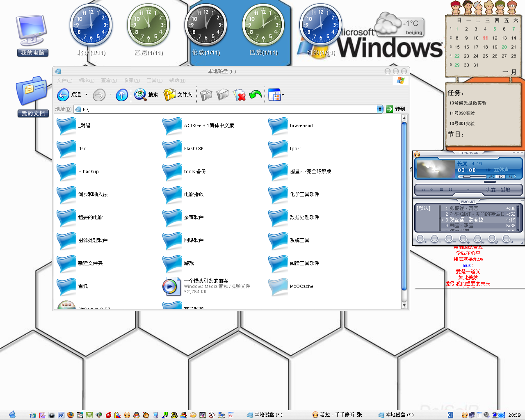
Task: Click the add-to-playlist plus button
Action: 421,239
